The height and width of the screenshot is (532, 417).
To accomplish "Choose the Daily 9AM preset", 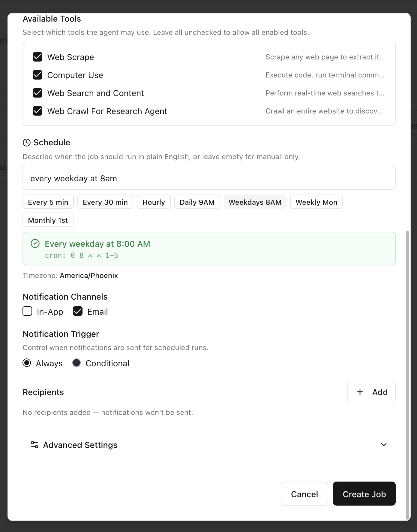I will coord(197,202).
